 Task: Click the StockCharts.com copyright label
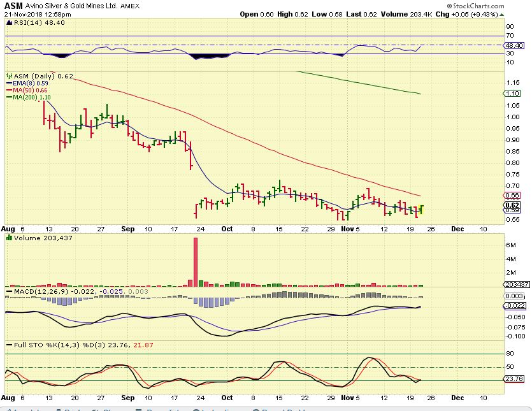click(475, 6)
